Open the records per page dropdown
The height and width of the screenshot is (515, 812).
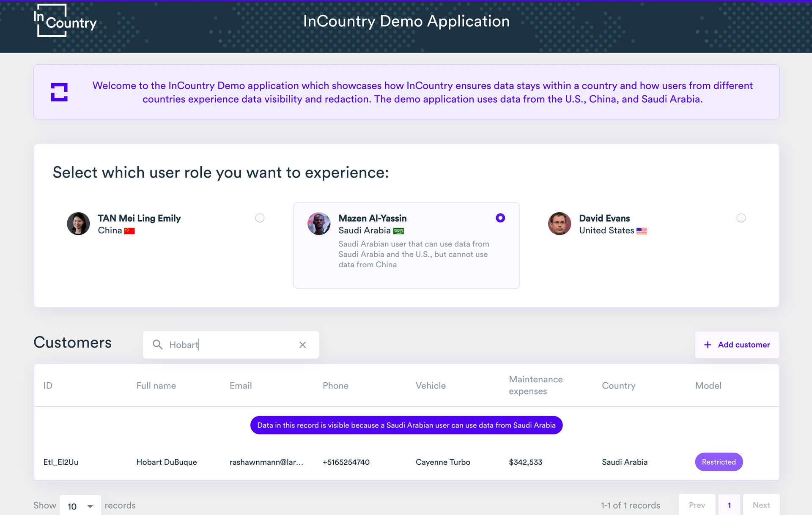[80, 506]
